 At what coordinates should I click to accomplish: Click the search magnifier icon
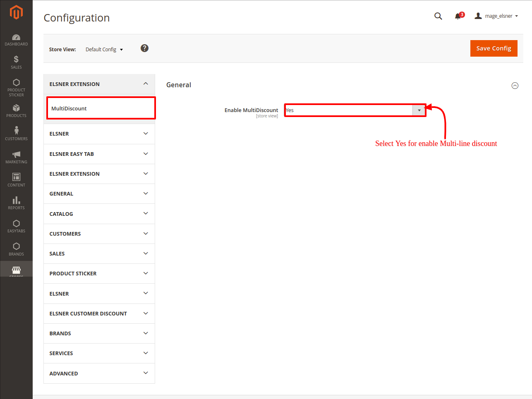click(x=438, y=16)
